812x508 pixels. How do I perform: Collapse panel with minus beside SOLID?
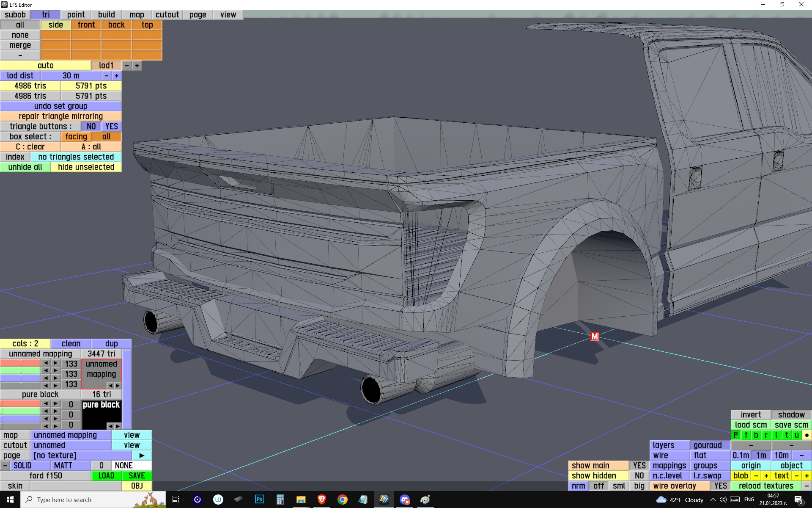tap(5, 466)
